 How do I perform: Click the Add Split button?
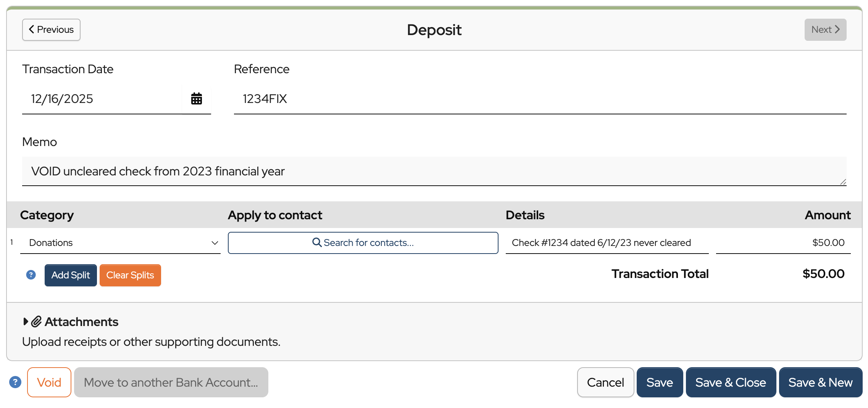tap(71, 275)
